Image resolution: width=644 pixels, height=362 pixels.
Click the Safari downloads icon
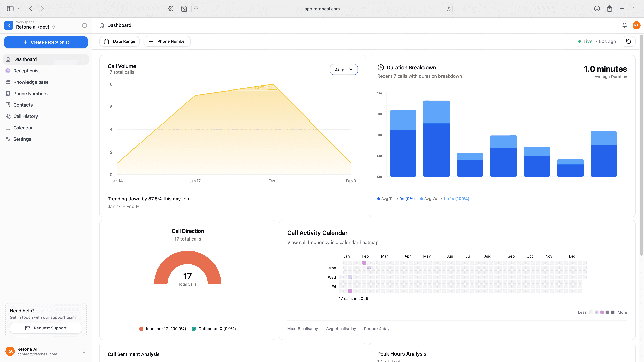597,9
